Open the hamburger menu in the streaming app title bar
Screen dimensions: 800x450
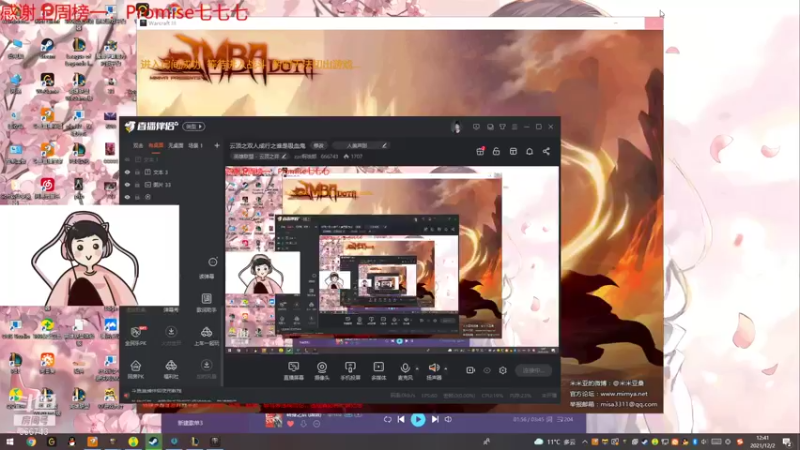coord(514,127)
